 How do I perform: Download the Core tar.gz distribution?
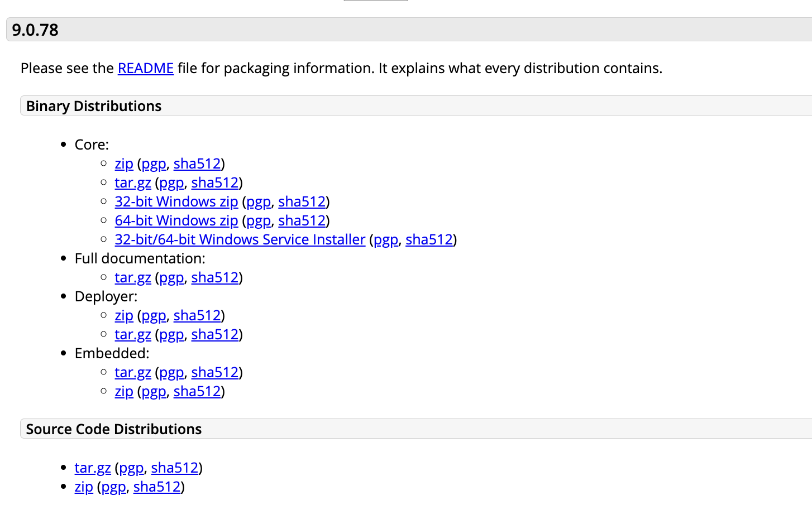tap(133, 182)
